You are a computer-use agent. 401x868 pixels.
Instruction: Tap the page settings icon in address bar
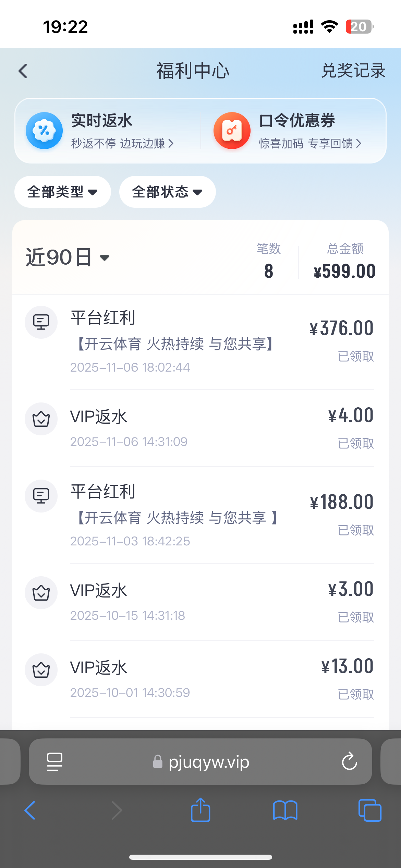click(x=54, y=761)
